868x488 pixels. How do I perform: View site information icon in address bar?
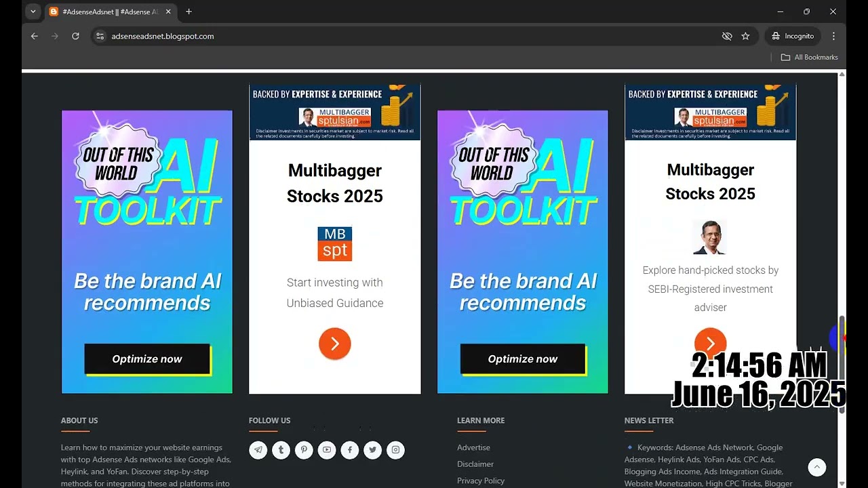pyautogui.click(x=100, y=36)
